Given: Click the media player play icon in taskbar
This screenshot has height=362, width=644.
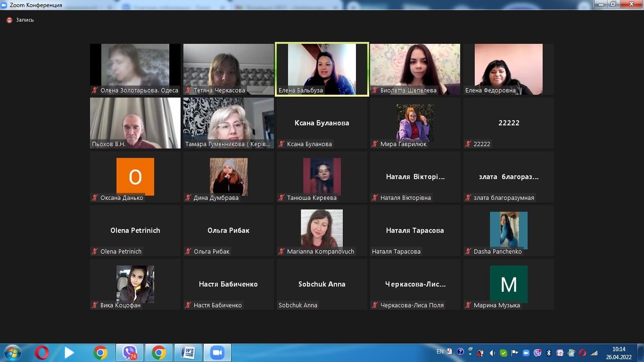Looking at the screenshot, I should (x=69, y=353).
